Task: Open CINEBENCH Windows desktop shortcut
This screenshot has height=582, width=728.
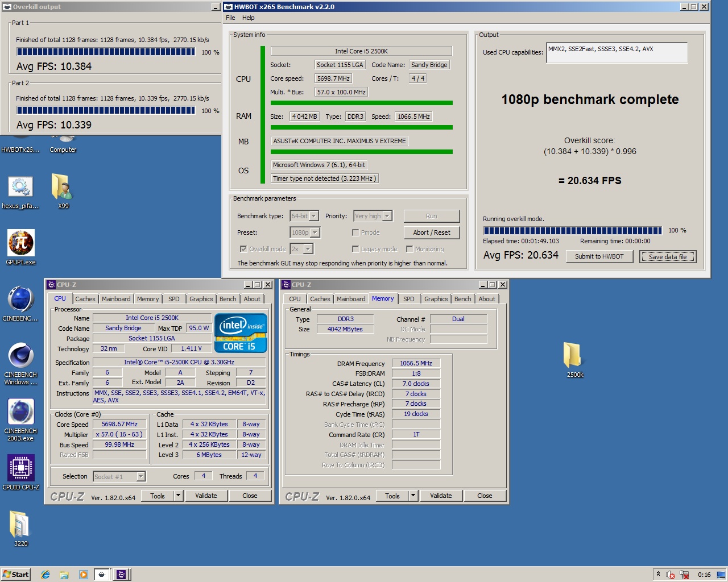Action: (x=21, y=364)
